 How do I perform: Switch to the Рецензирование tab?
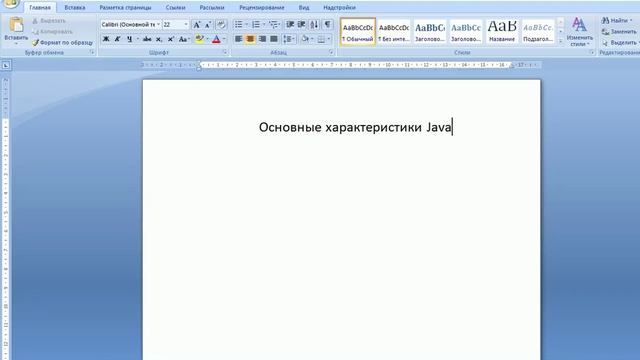[262, 7]
